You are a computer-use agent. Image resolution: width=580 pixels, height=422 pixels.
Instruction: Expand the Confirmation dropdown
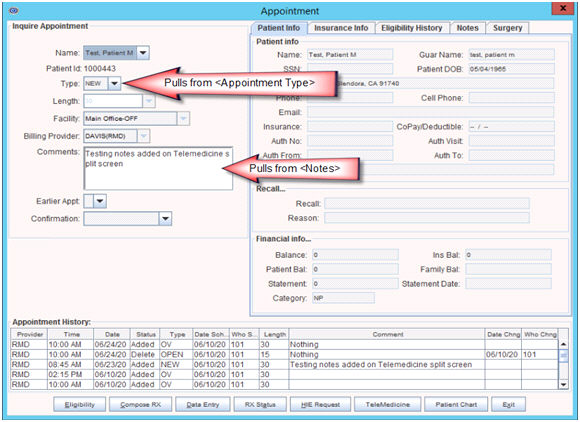point(165,219)
